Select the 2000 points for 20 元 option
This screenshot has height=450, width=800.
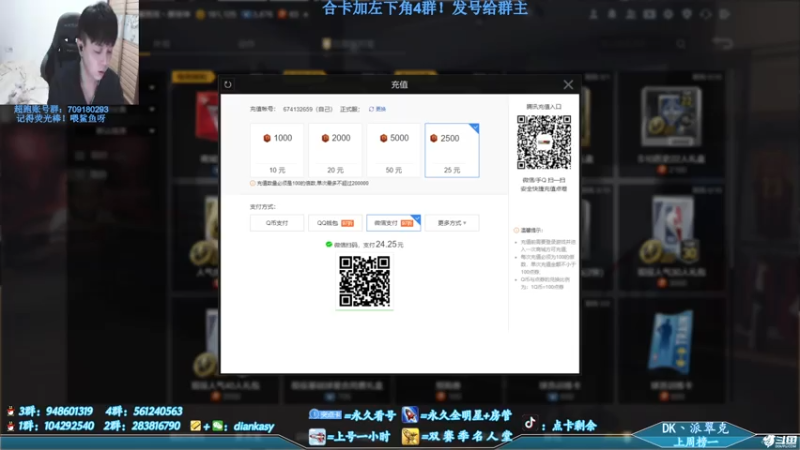[335, 150]
